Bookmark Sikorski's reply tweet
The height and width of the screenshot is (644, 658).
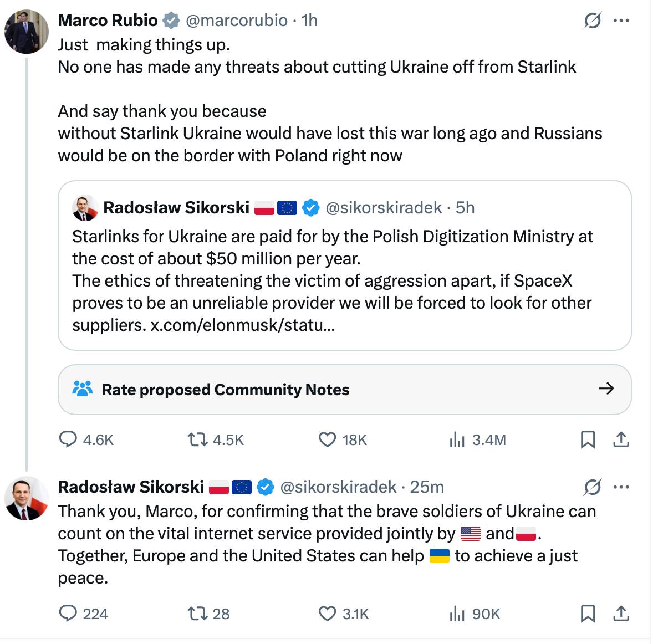pyautogui.click(x=588, y=614)
